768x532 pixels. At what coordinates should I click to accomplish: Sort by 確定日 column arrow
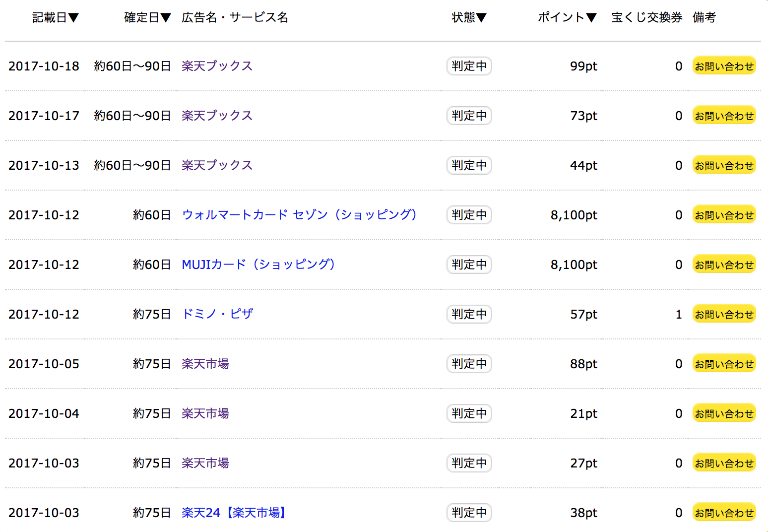point(166,18)
